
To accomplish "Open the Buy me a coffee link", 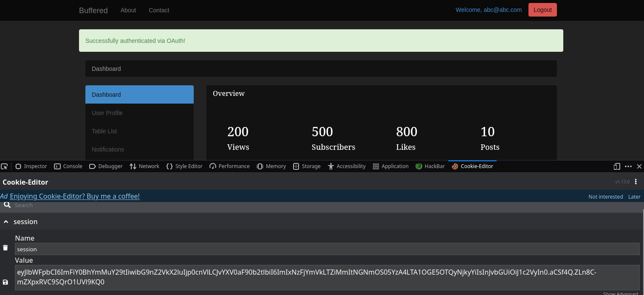I will click(x=75, y=196).
